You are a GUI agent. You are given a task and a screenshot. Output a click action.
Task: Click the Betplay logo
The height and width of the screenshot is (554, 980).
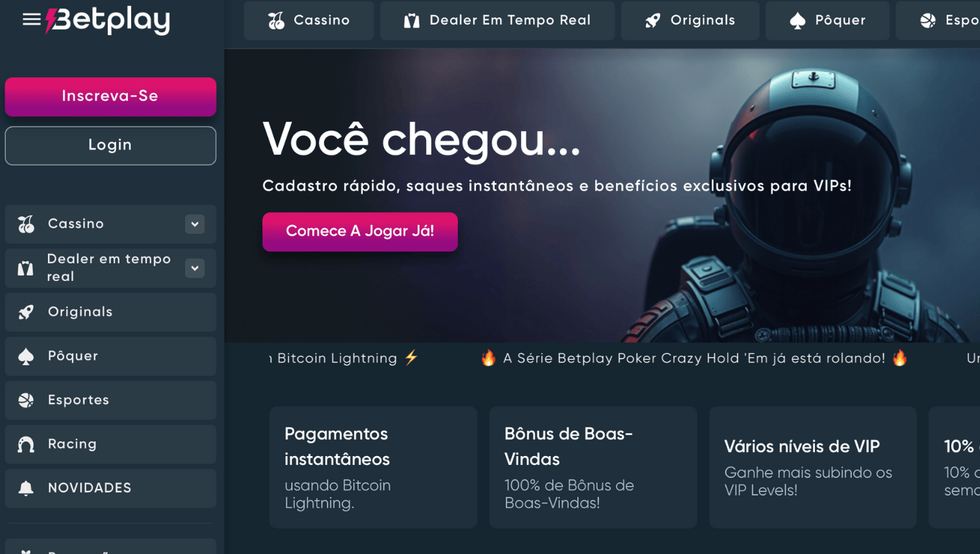click(108, 20)
